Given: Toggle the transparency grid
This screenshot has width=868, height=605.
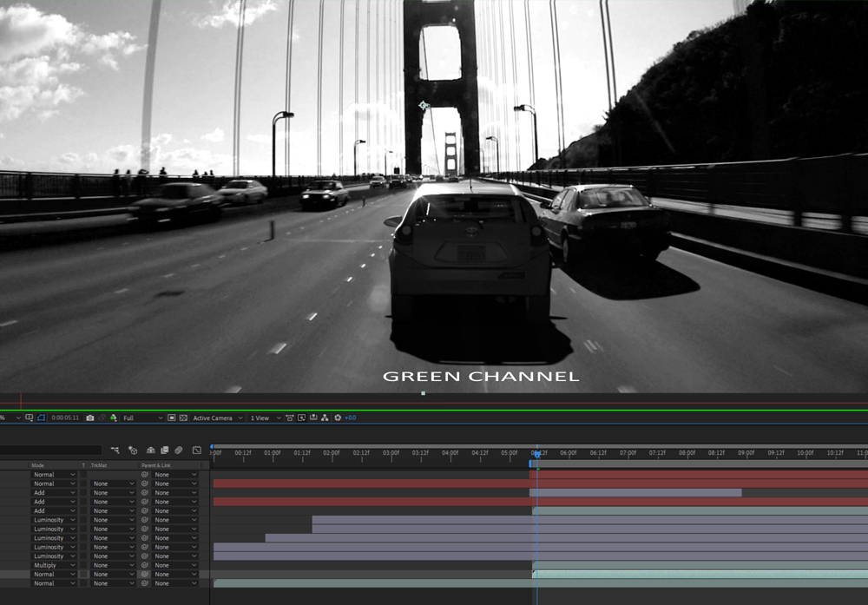Looking at the screenshot, I should [x=182, y=418].
